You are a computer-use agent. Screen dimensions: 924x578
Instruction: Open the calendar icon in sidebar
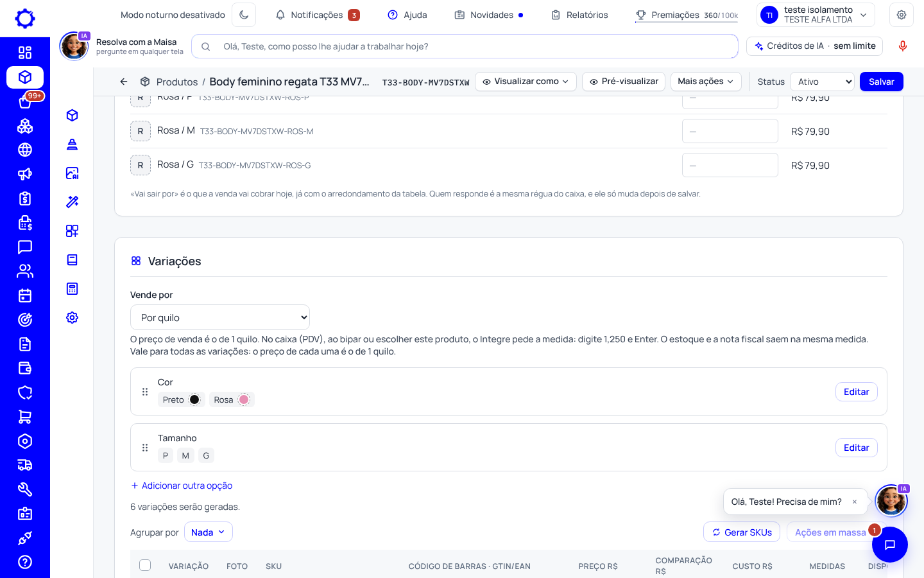[25, 295]
